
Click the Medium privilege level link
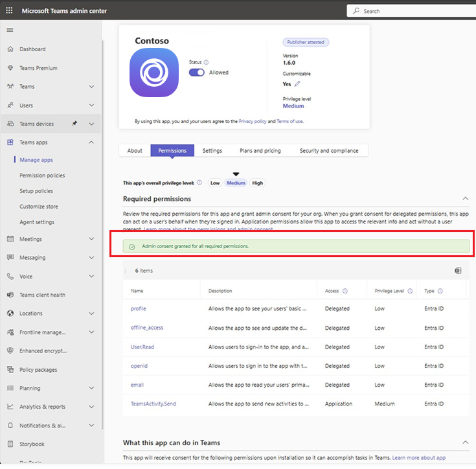(x=293, y=106)
